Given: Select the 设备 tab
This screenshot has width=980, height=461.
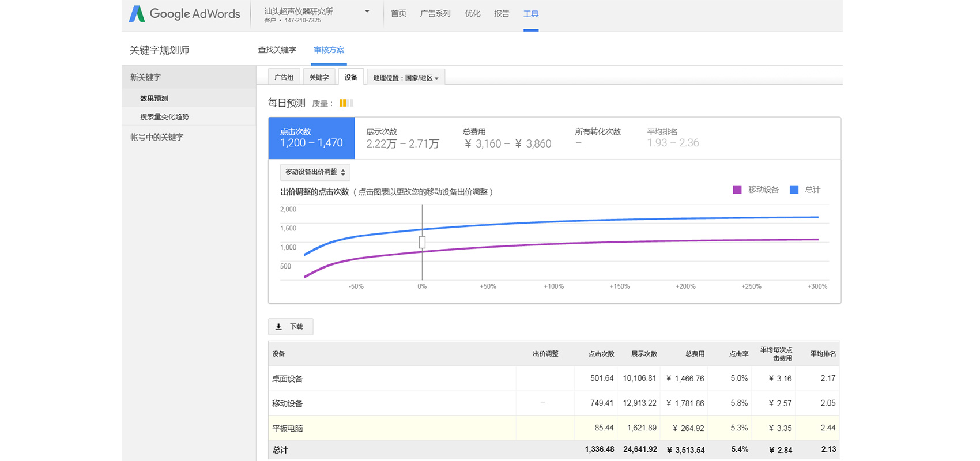Looking at the screenshot, I should (x=351, y=77).
